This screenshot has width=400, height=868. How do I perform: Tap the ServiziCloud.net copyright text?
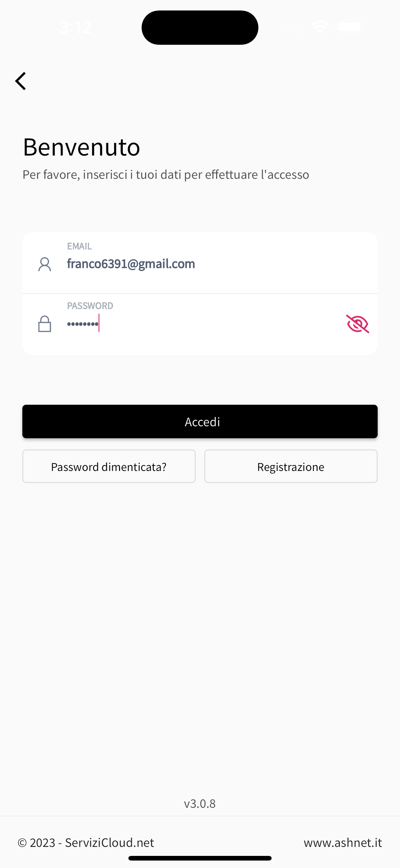tap(86, 843)
